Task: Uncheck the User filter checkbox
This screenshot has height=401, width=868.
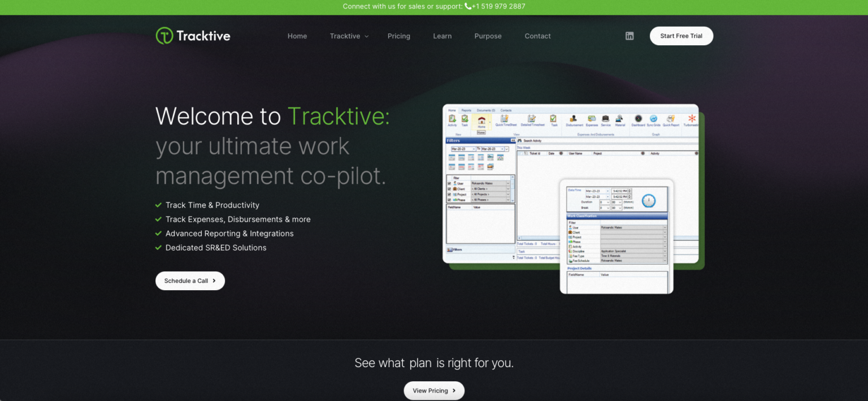Action: (x=449, y=183)
